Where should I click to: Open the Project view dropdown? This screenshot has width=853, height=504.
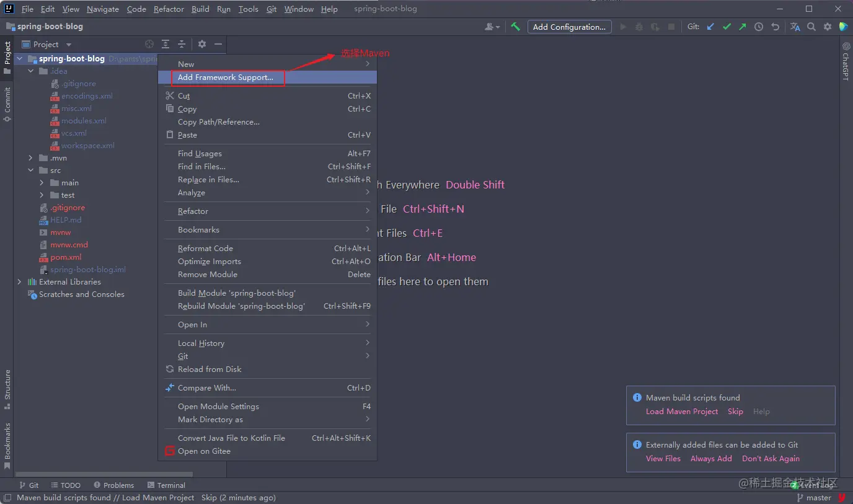(47, 44)
